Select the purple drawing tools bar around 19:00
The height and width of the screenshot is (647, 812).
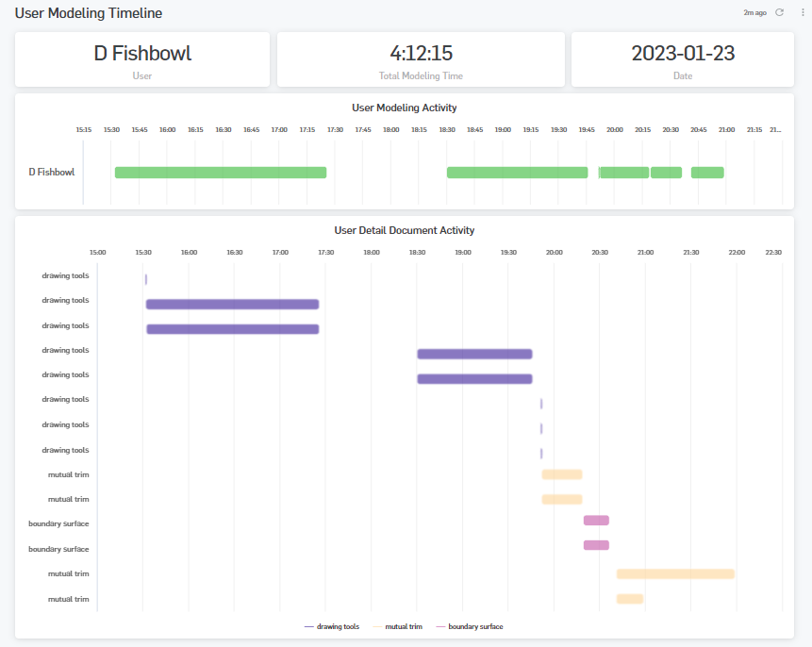[474, 354]
